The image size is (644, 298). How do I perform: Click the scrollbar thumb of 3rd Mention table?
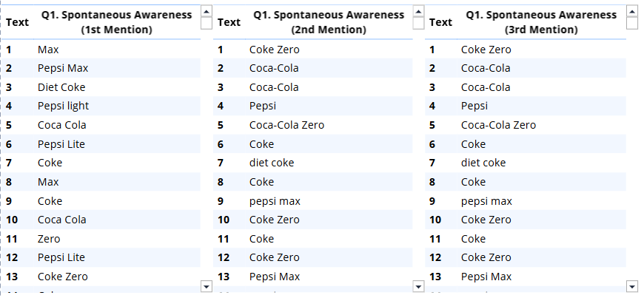(x=631, y=23)
